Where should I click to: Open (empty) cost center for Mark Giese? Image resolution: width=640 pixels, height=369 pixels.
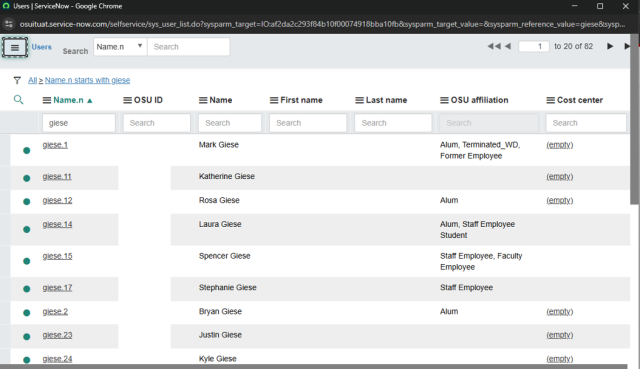560,145
